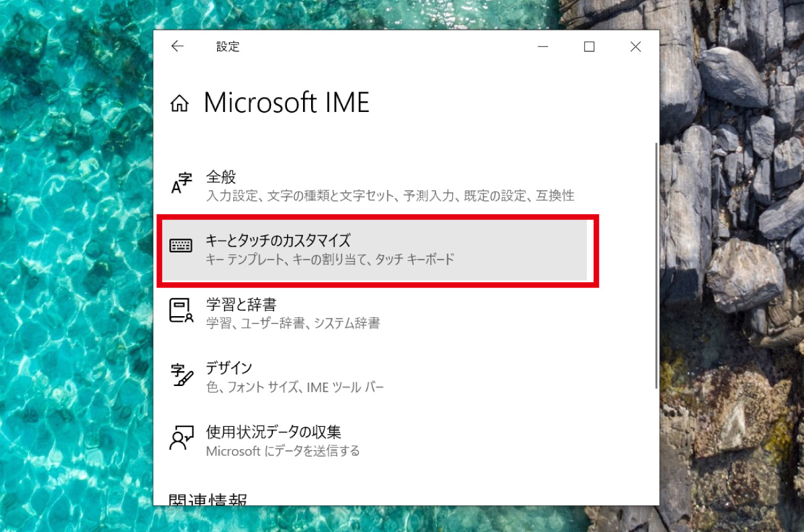
Task: Open the 全般 settings heading
Action: [221, 177]
